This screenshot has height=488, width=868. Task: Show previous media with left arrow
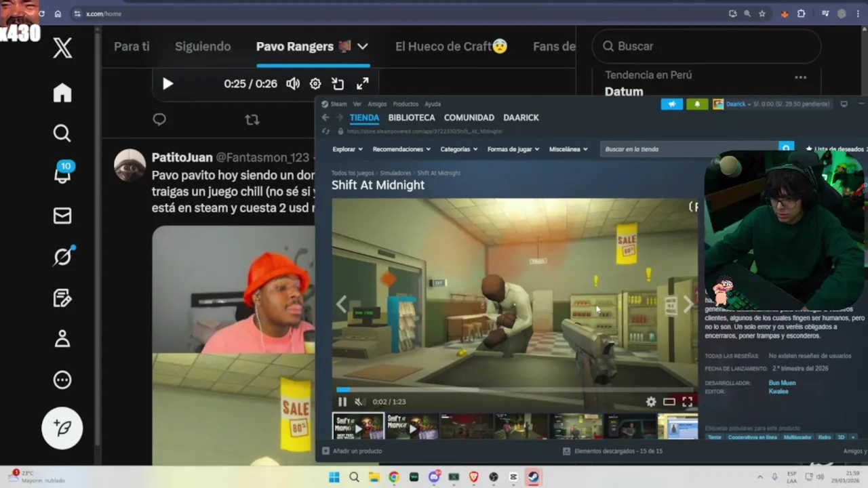342,304
